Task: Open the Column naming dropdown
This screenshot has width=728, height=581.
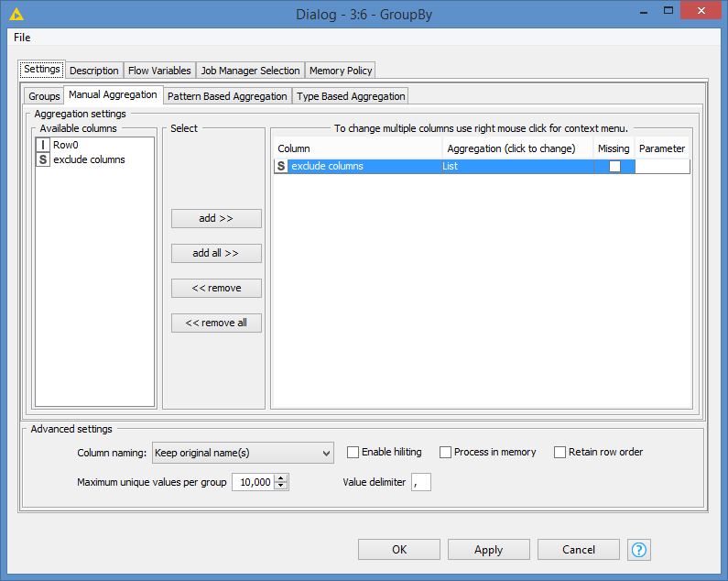Action: [243, 453]
